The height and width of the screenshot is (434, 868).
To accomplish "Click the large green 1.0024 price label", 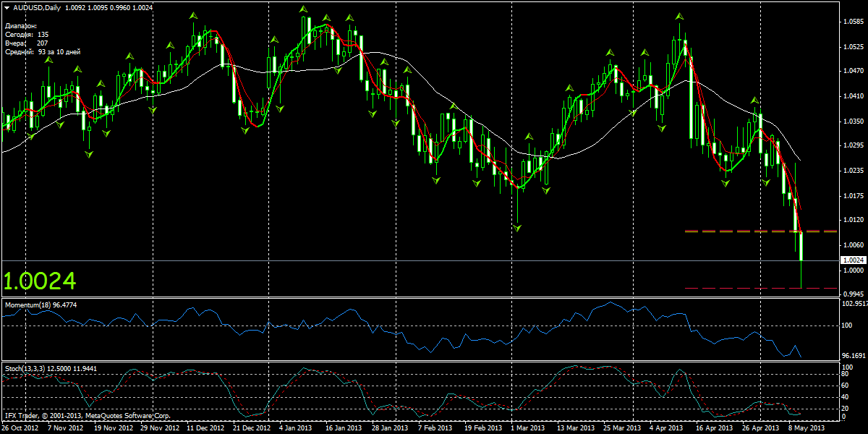I will tap(40, 281).
